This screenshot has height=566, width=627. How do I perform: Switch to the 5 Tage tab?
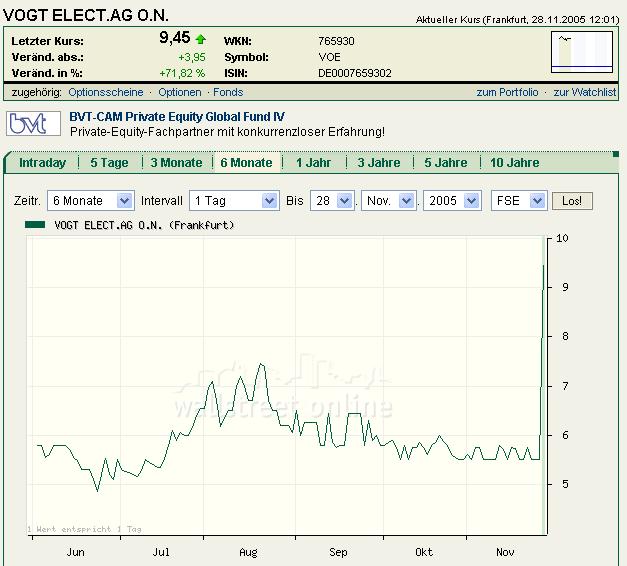(x=109, y=163)
